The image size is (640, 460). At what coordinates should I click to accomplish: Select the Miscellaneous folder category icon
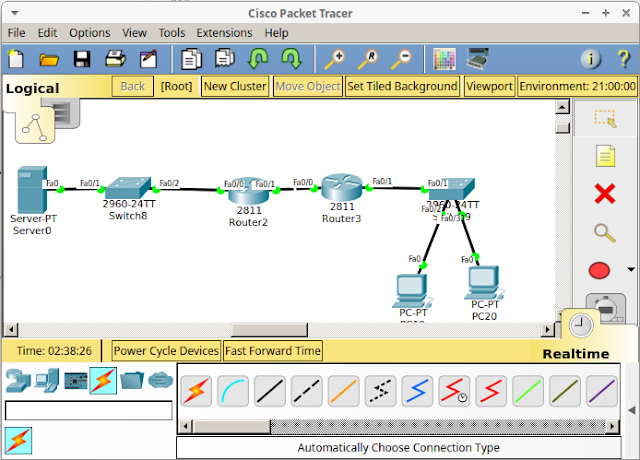pyautogui.click(x=132, y=380)
